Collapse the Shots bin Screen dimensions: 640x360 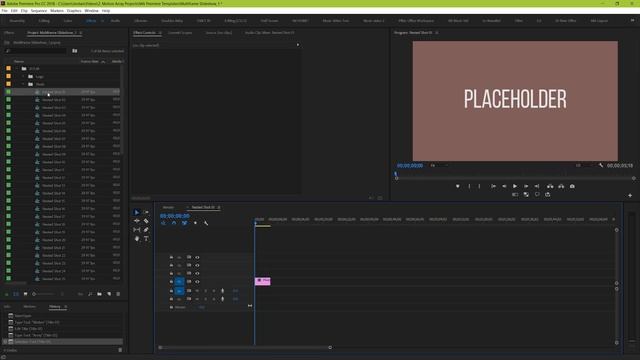pyautogui.click(x=23, y=84)
